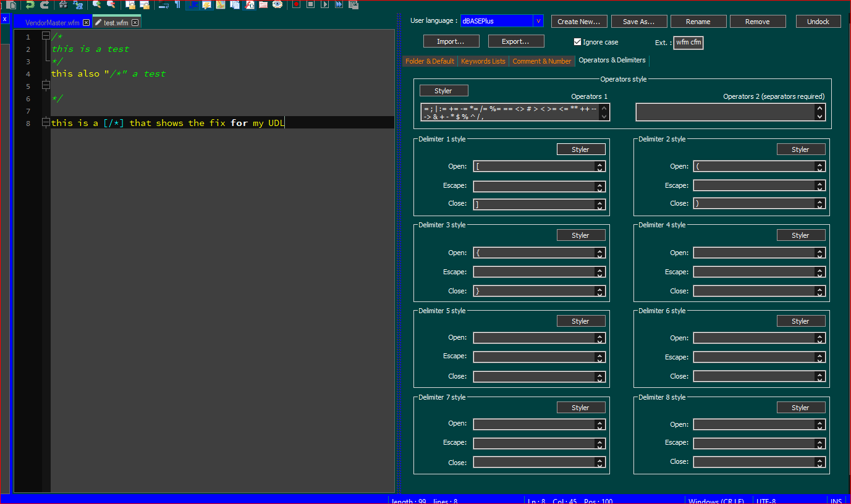Open Folder as Workspace icon
851x504 pixels.
[x=263, y=4]
